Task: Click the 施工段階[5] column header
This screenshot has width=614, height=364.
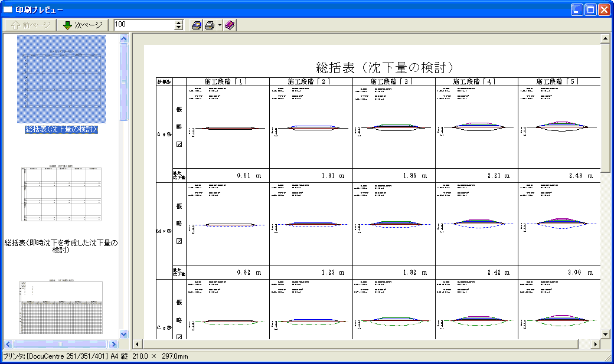Action: click(x=558, y=81)
